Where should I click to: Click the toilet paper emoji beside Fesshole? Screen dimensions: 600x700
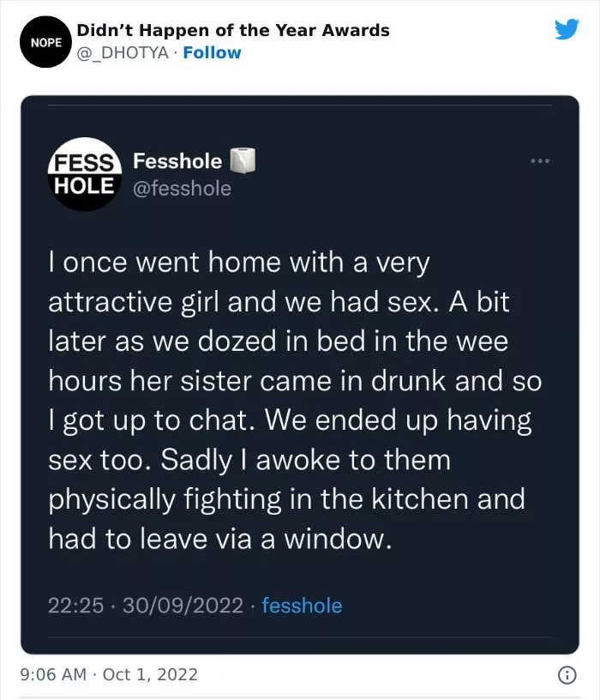coord(244,160)
